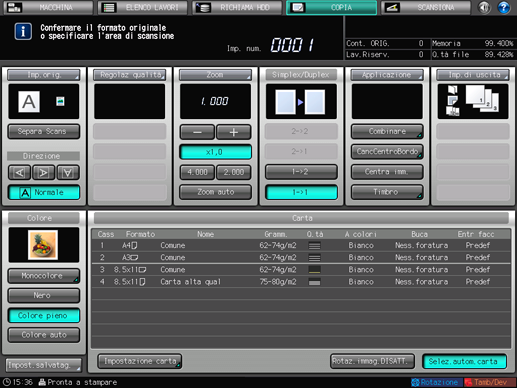Viewport: 517px width, 388px height.
Task: Open Impost.salvatag. settings
Action: pyautogui.click(x=44, y=365)
